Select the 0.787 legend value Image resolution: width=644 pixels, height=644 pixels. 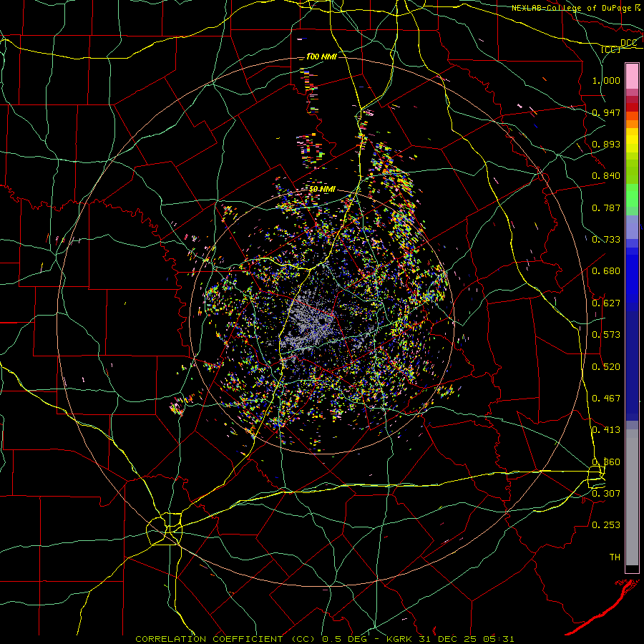(606, 208)
